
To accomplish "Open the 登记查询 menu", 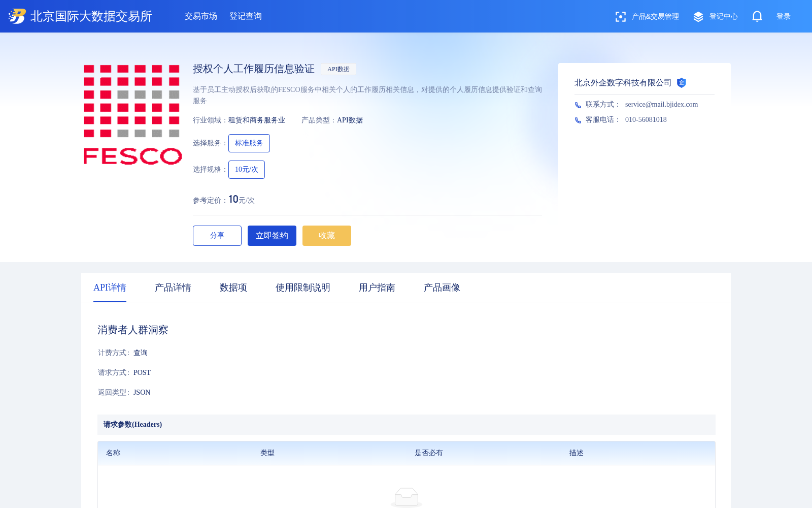I will click(246, 16).
